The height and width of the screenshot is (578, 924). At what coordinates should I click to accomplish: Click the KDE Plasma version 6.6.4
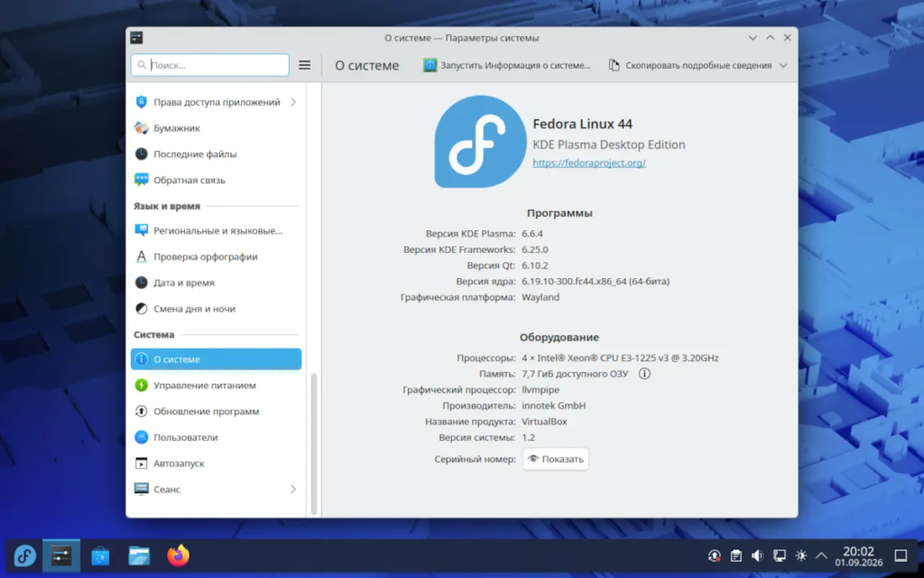[x=532, y=234]
